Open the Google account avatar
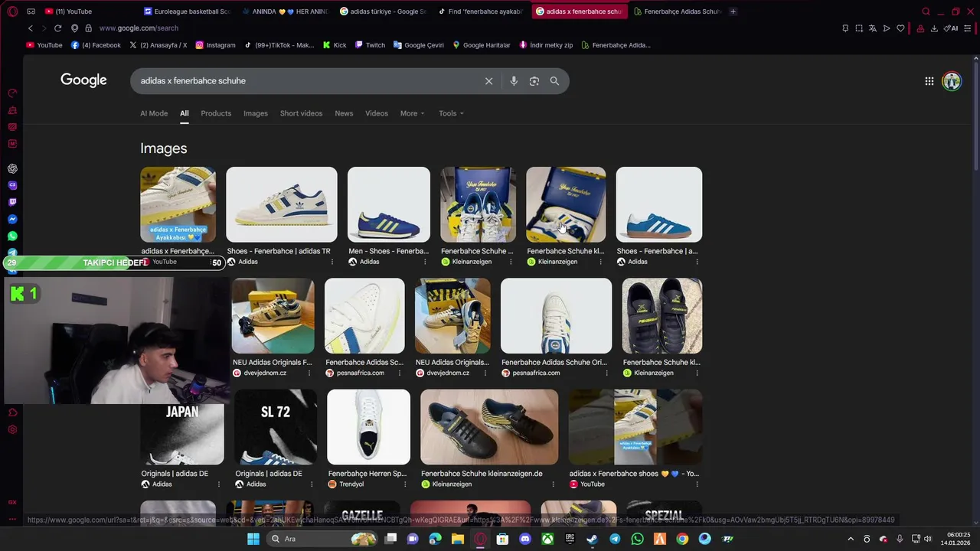This screenshot has height=551, width=980. (952, 81)
